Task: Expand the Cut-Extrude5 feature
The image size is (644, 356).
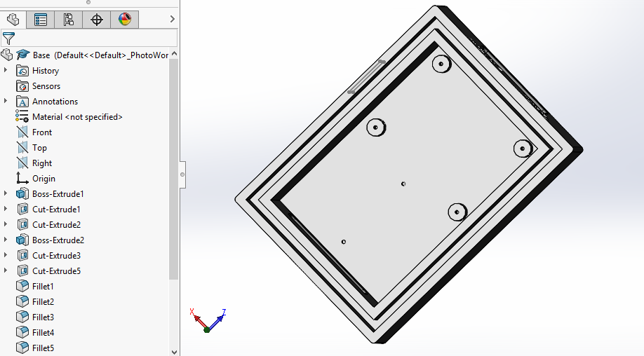Action: 6,271
